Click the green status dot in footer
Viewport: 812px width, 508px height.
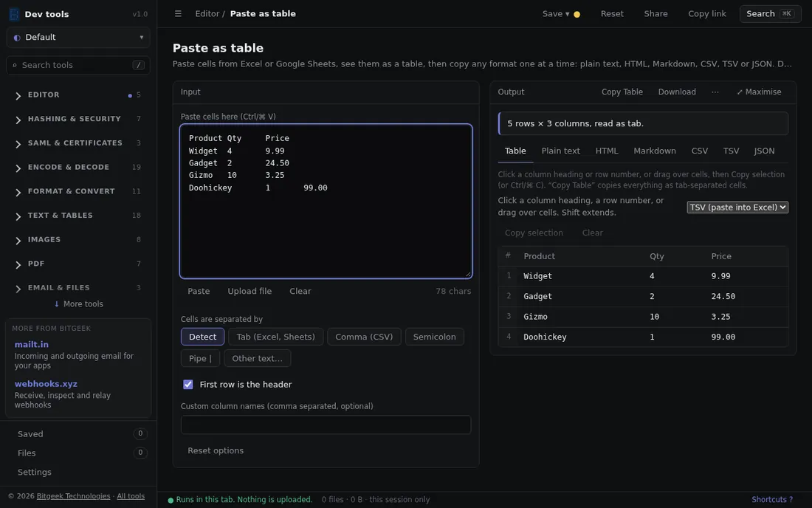click(x=171, y=500)
